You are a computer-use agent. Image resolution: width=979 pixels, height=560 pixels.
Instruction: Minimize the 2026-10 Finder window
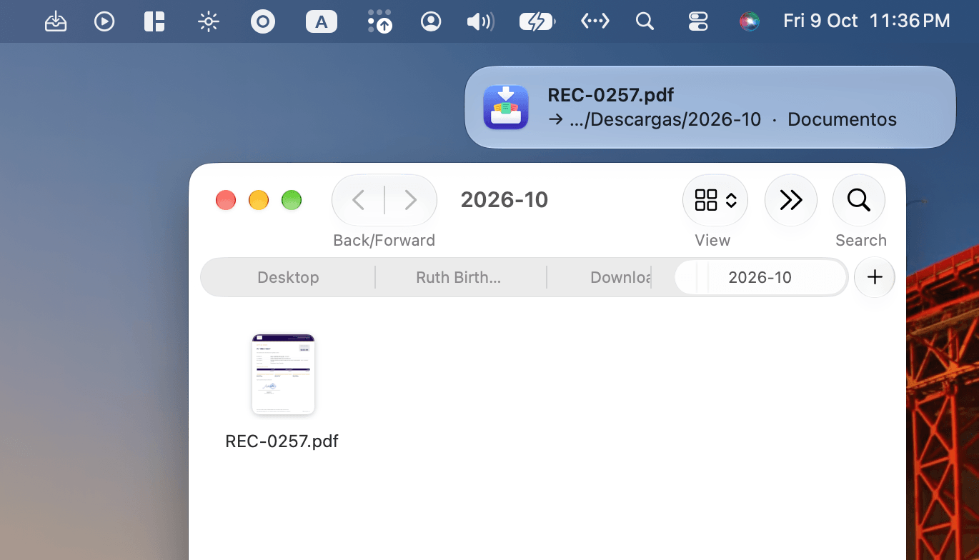(259, 200)
